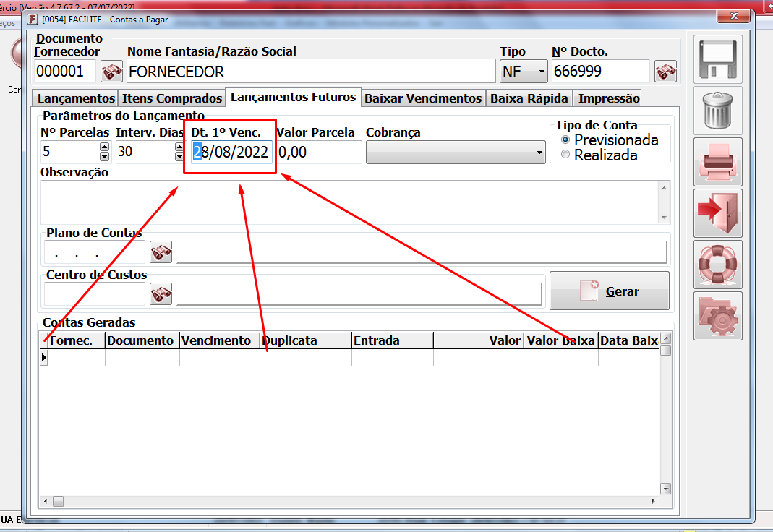Click grid vertical scrollbar up arrow

click(x=665, y=338)
